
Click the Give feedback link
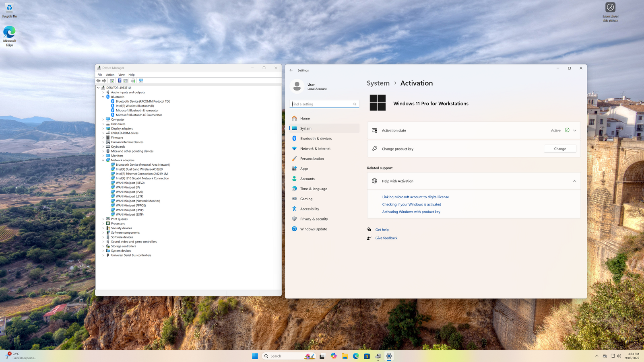386,238
